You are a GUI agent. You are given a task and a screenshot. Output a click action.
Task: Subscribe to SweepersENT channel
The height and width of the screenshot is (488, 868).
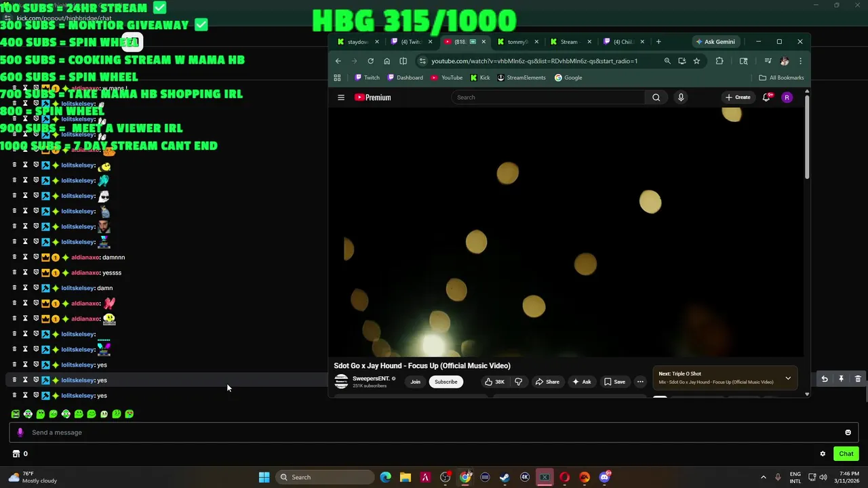point(446,382)
